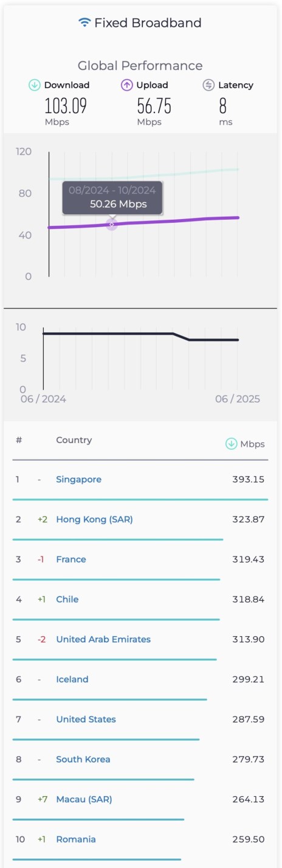This screenshot has width=282, height=868.
Task: Open the France country link
Action: [71, 559]
